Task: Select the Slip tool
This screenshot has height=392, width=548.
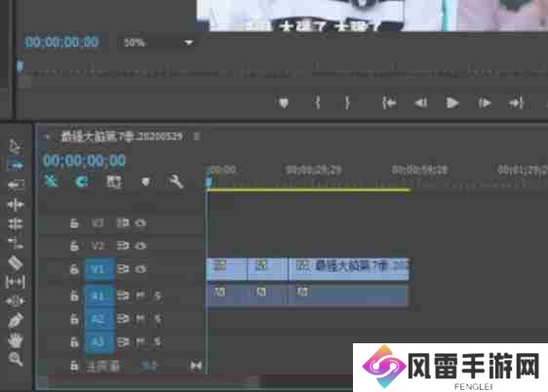Action: pos(15,282)
